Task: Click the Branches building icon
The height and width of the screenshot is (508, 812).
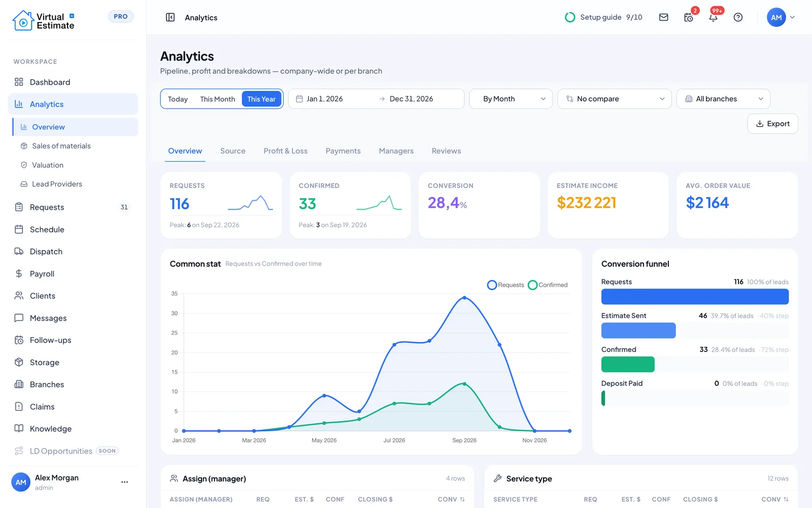Action: pyautogui.click(x=19, y=385)
